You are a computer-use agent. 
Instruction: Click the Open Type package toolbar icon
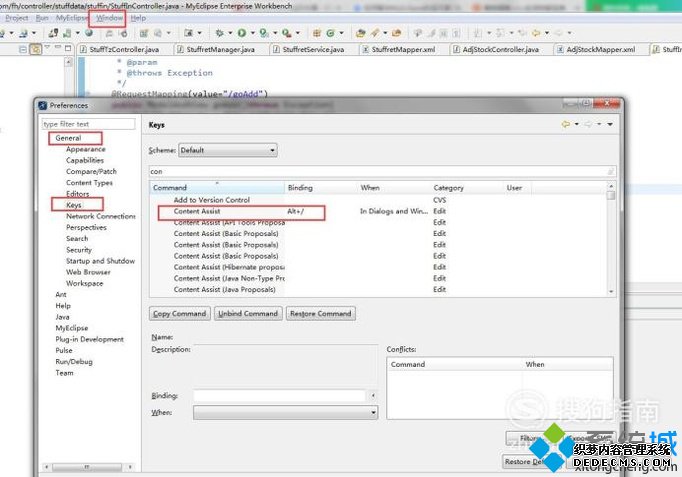click(360, 33)
